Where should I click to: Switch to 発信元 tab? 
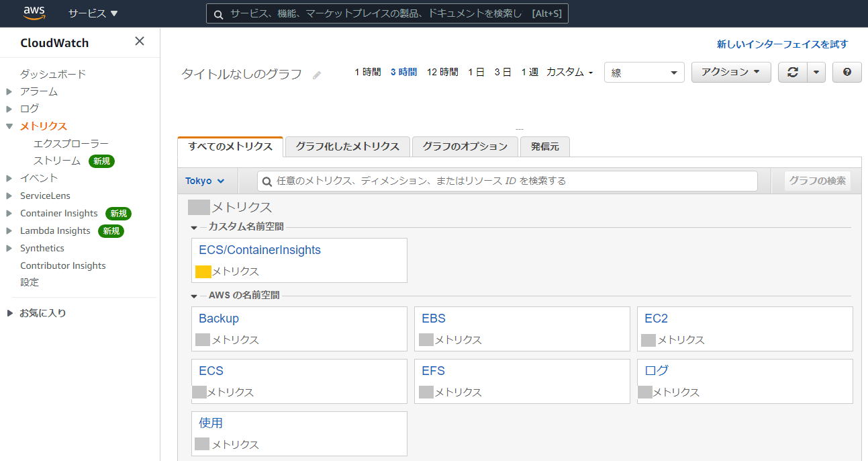coord(544,146)
